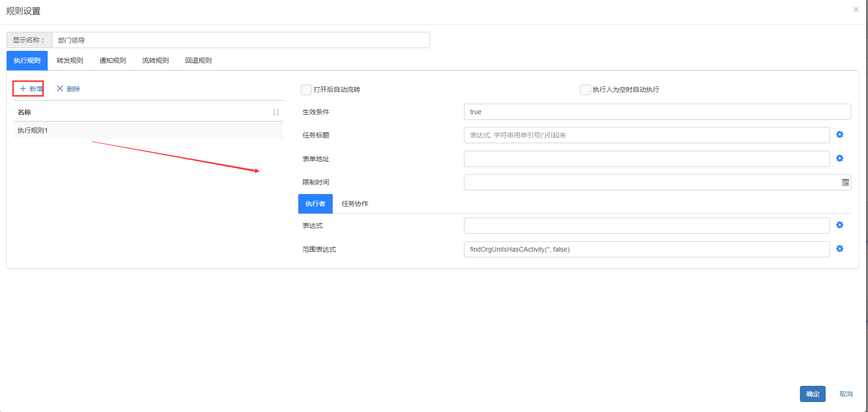
Task: Click into the 显示名称 input field
Action: [240, 40]
